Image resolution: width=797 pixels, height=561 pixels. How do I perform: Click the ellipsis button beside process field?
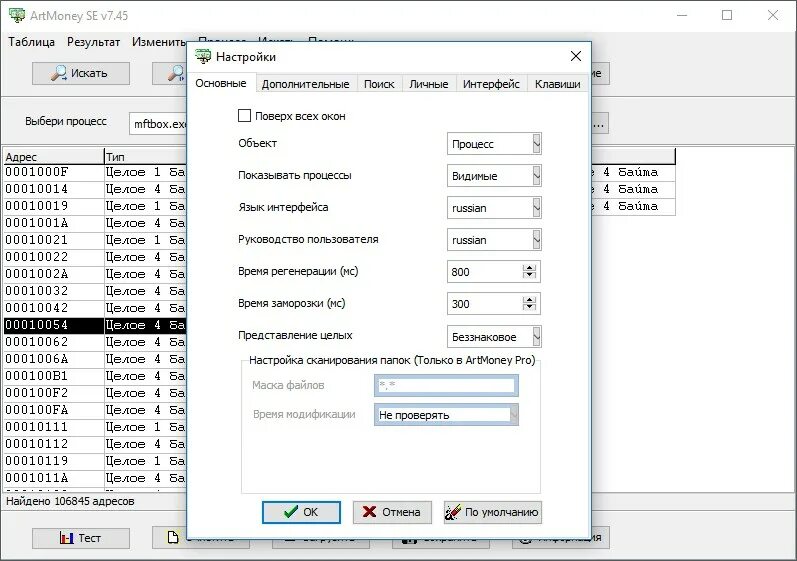600,123
